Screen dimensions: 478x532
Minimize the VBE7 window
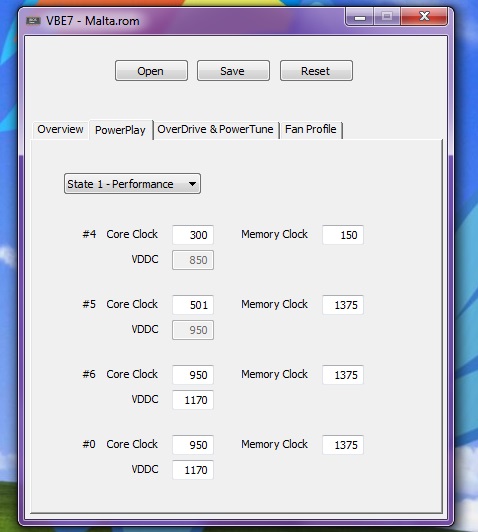pos(360,16)
